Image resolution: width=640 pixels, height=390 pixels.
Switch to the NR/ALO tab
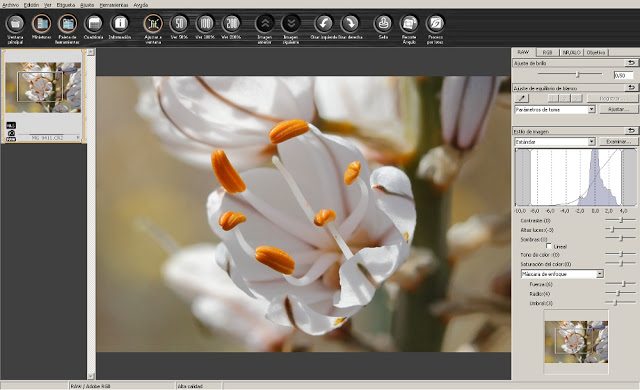(571, 53)
